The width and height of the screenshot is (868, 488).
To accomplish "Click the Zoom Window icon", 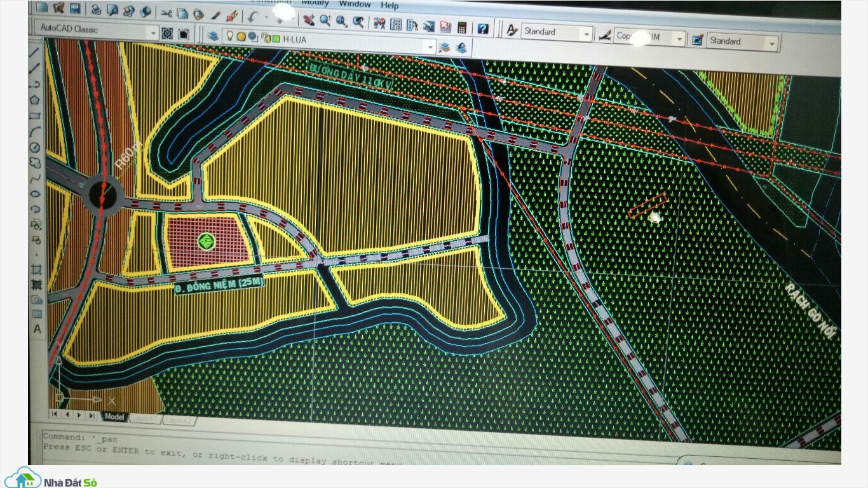I will tap(342, 21).
